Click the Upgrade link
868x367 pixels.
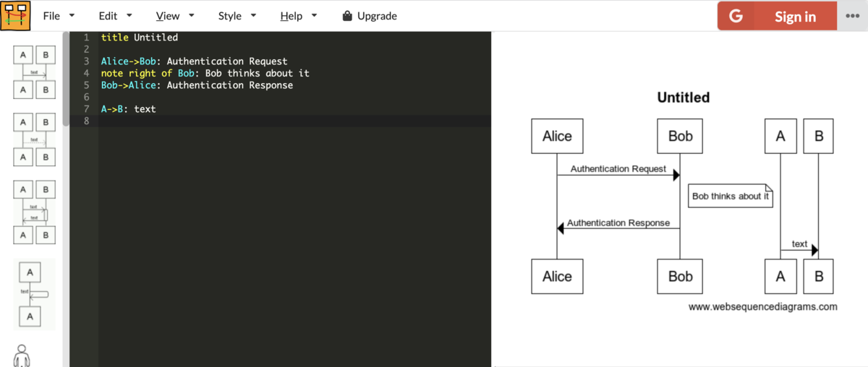377,15
